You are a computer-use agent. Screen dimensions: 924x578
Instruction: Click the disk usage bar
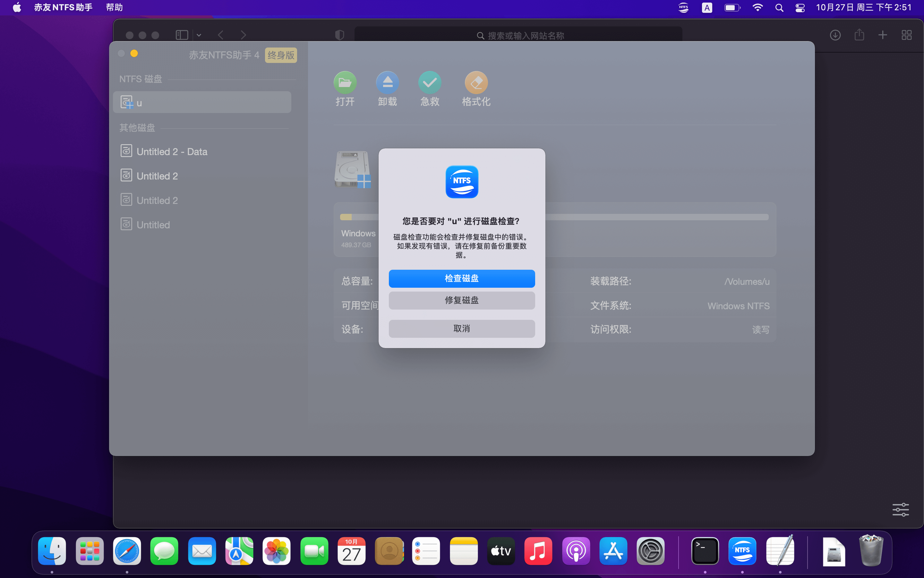(554, 217)
